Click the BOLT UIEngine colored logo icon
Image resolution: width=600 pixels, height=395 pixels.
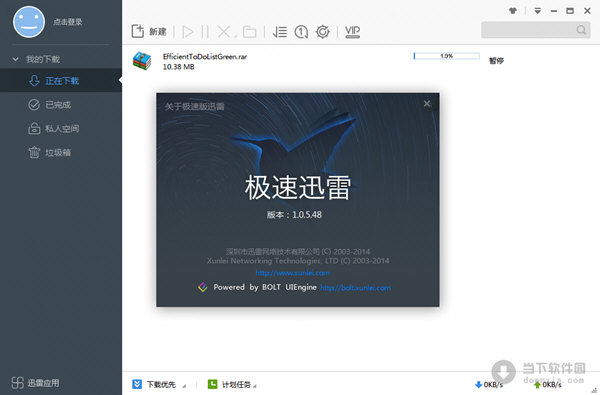pyautogui.click(x=203, y=287)
